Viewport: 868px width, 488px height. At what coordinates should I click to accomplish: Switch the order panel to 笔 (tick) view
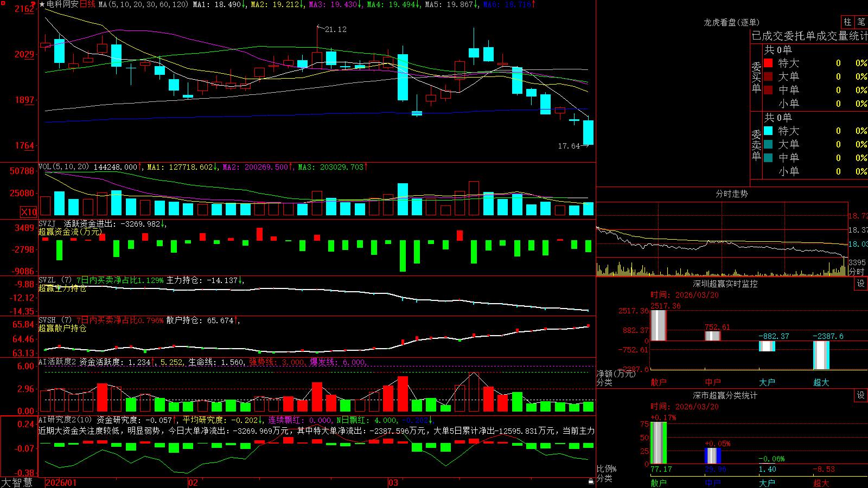click(861, 22)
